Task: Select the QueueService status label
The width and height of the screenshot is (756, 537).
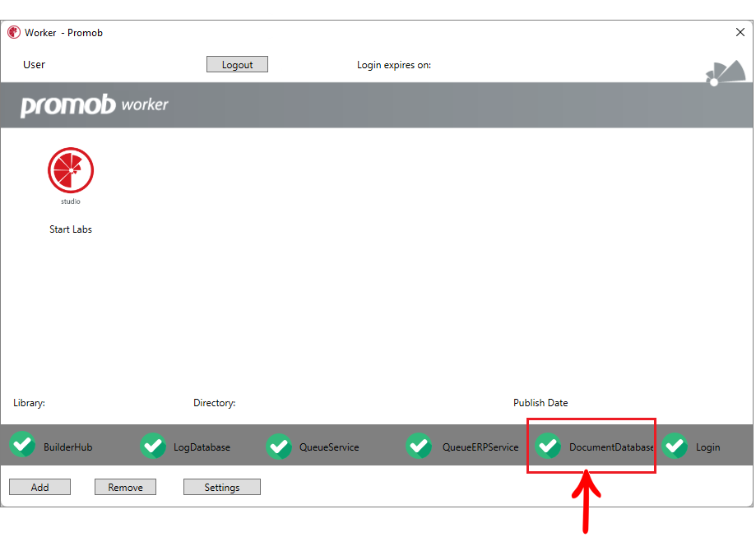Action: coord(329,447)
